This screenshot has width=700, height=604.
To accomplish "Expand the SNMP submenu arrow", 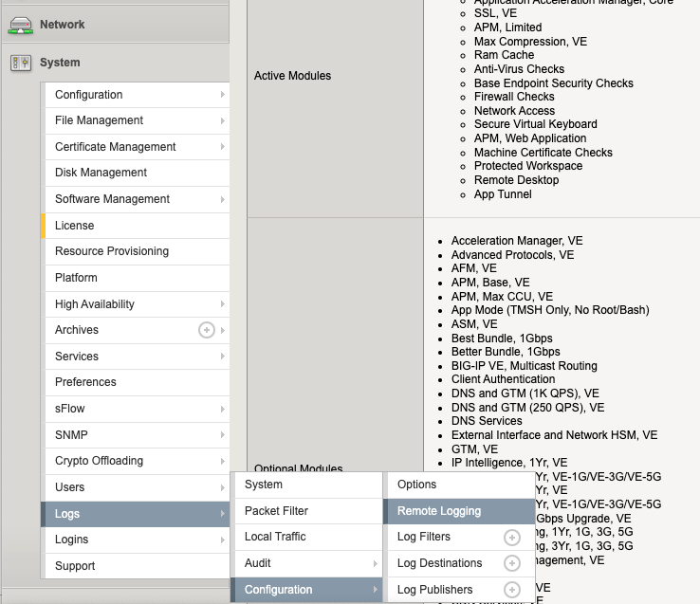I will (x=222, y=435).
